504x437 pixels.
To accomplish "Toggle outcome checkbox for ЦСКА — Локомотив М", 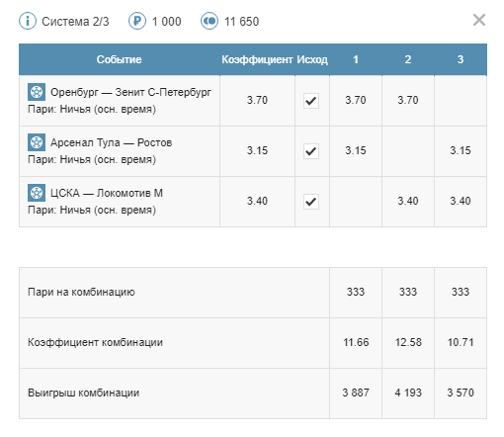I will 311,202.
